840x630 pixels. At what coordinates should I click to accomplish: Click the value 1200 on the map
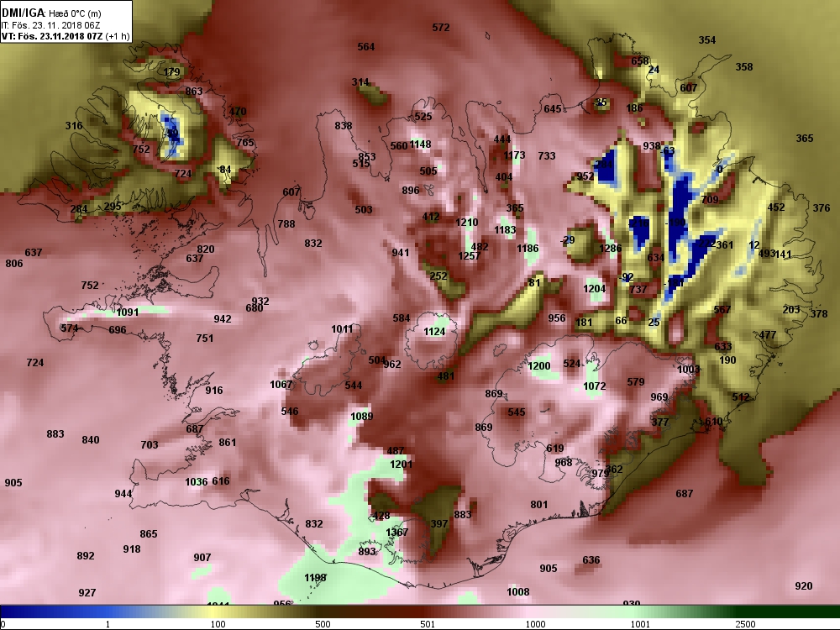(539, 366)
